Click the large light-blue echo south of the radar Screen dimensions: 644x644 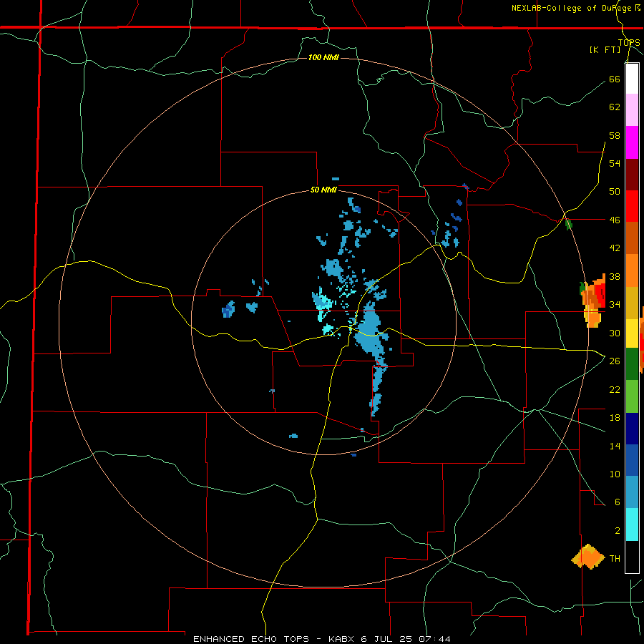[370, 333]
